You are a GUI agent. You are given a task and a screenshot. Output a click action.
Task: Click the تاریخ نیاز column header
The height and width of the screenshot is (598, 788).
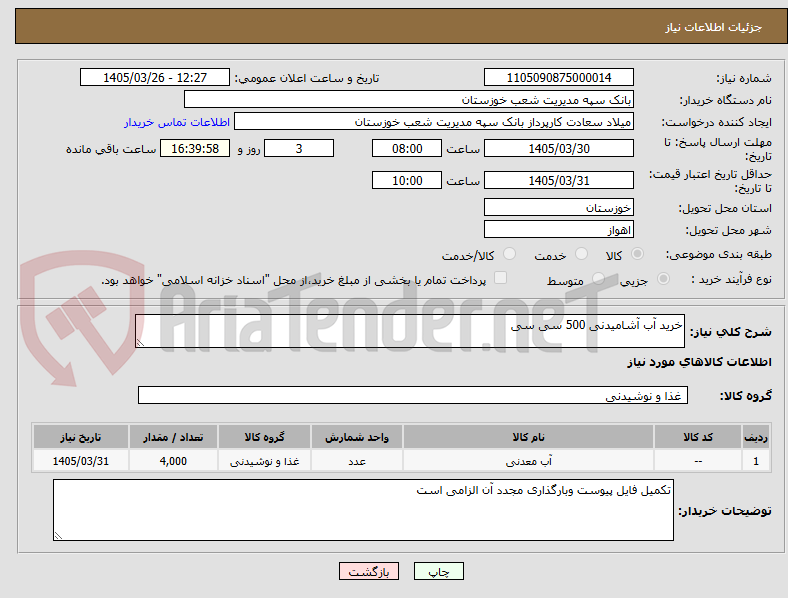(81, 437)
